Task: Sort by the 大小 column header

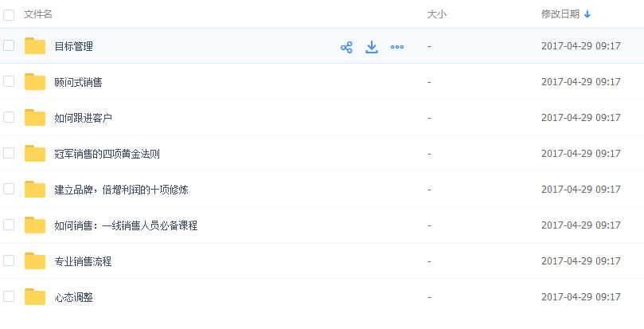Action: 436,14
